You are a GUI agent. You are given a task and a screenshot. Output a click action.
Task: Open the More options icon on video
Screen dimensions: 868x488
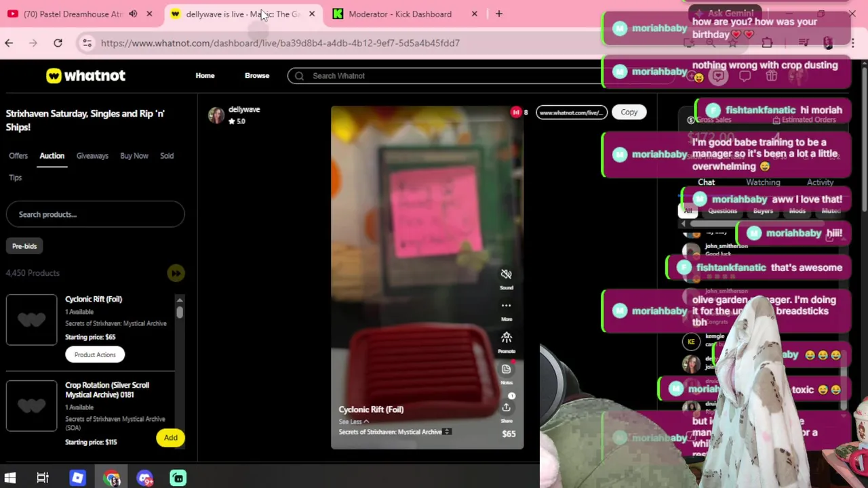click(x=506, y=306)
